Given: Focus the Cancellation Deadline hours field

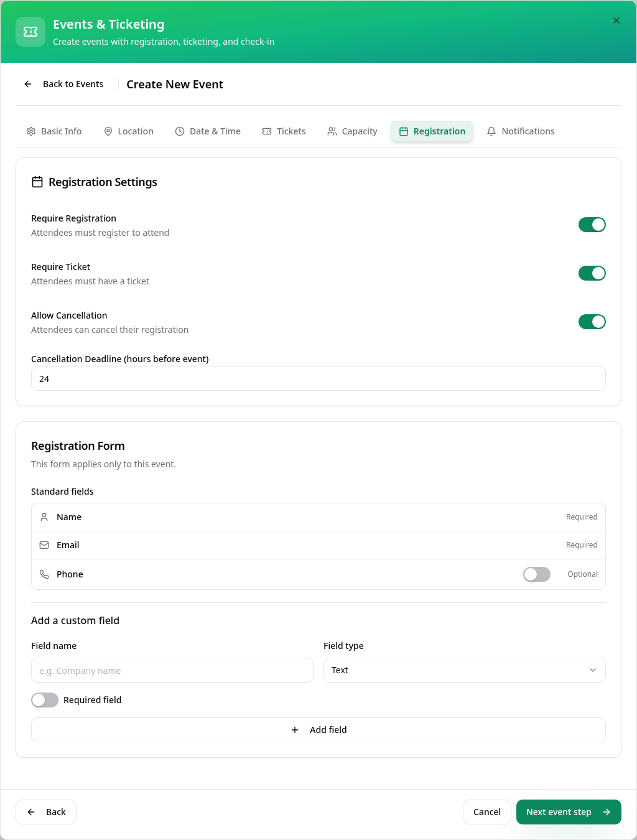Looking at the screenshot, I should (318, 378).
